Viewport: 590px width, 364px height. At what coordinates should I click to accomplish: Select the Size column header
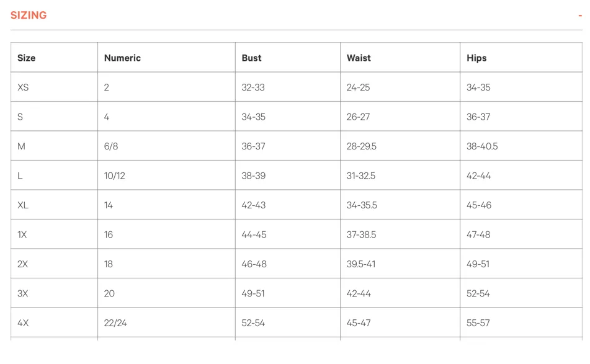[26, 58]
